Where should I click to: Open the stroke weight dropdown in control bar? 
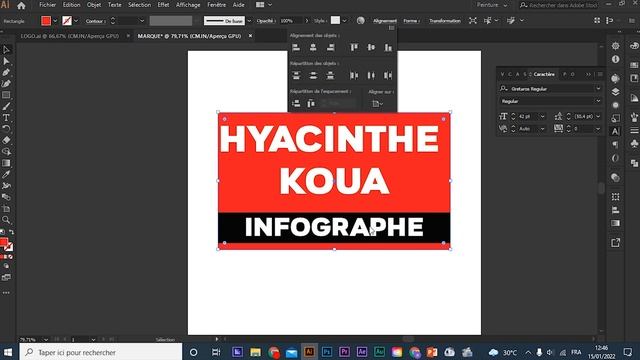142,21
